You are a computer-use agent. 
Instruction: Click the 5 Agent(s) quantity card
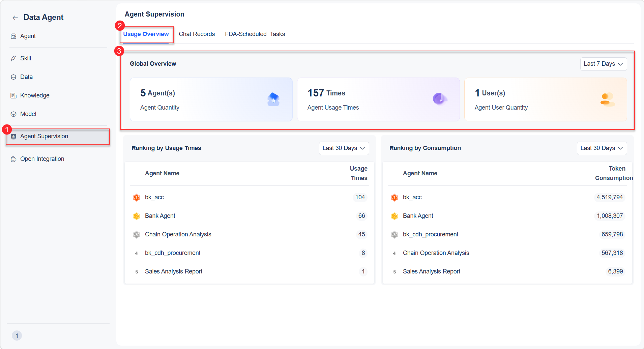pos(211,99)
